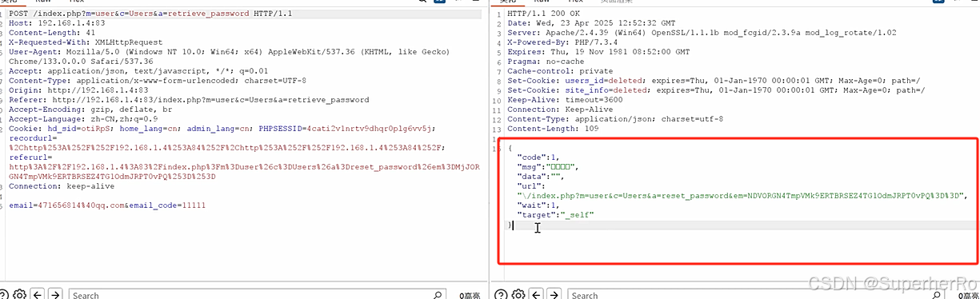
Task: Click the "target":"_self" JSON line
Action: tap(554, 214)
